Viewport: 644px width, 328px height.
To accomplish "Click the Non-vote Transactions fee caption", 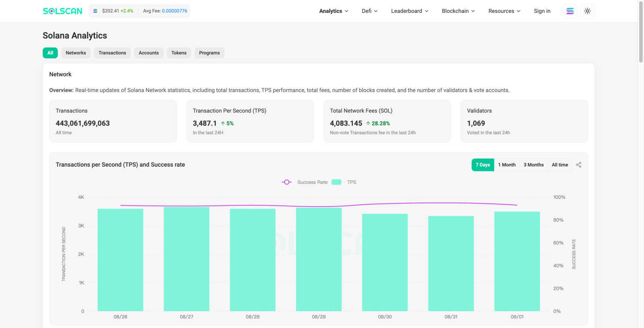I will (373, 133).
